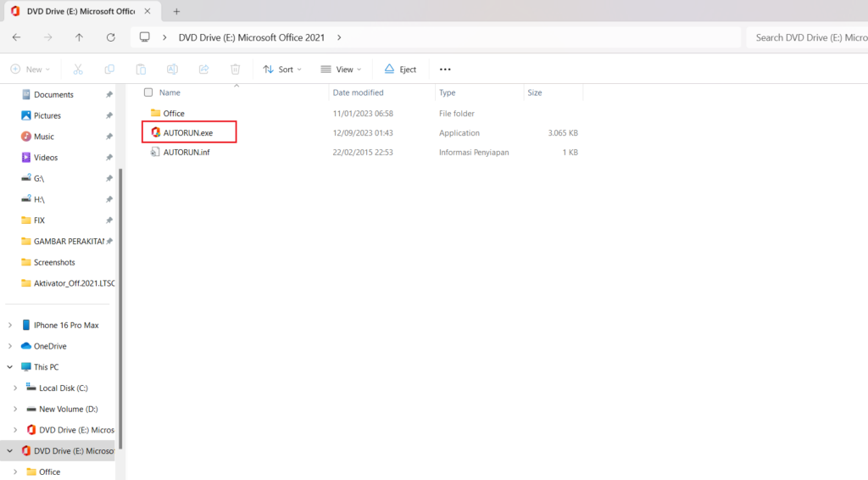Close the DVD Drive (E:) tab

click(147, 11)
